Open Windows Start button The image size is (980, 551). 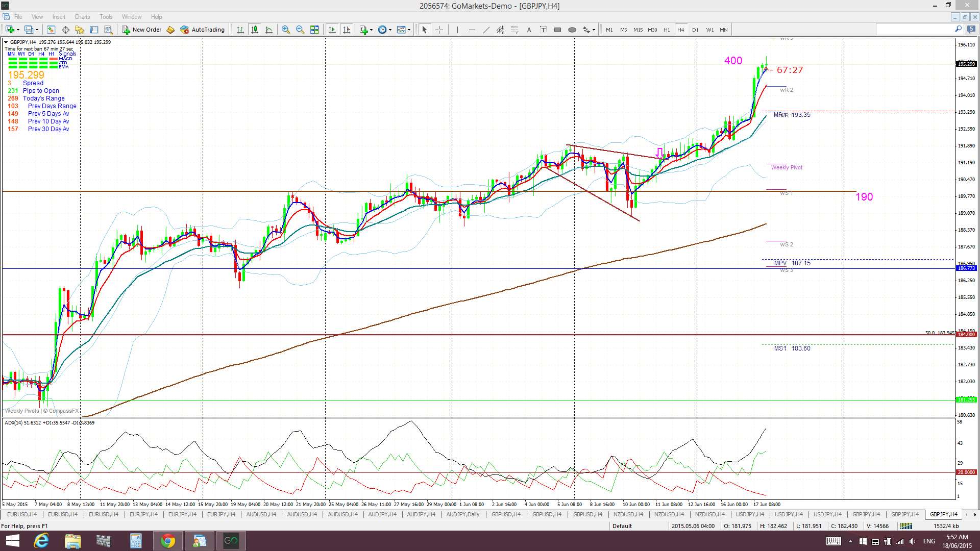tap(12, 541)
